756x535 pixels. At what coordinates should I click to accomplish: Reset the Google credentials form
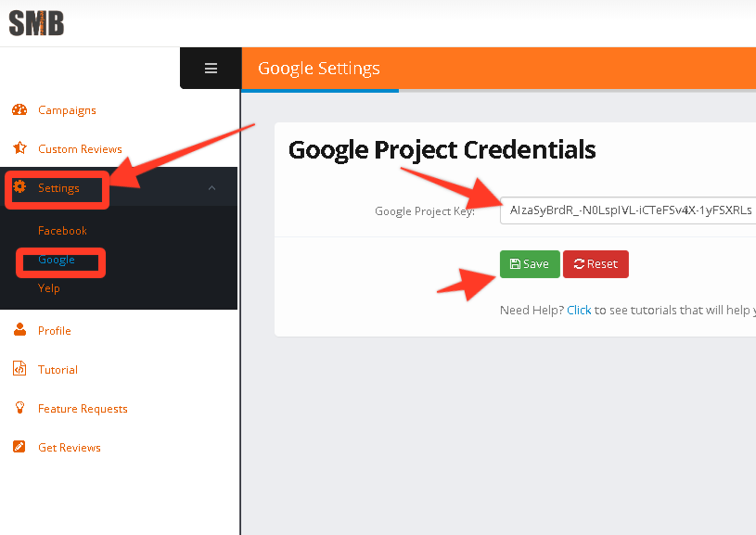point(596,264)
